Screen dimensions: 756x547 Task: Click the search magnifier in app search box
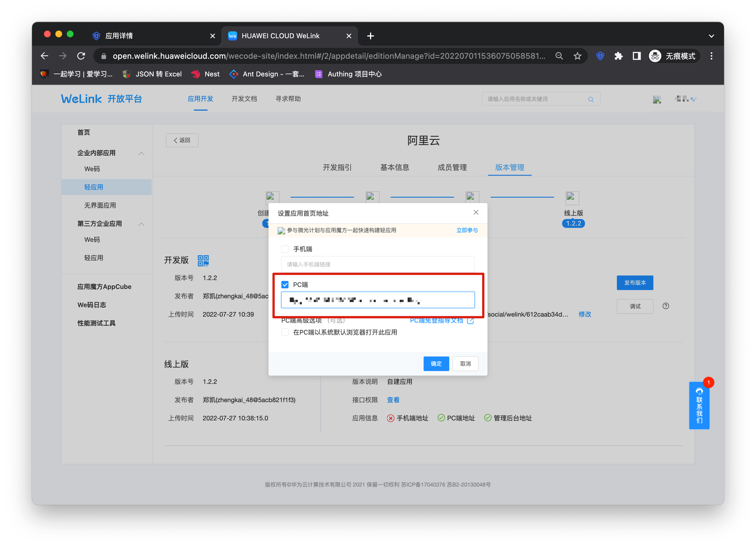[x=591, y=100]
